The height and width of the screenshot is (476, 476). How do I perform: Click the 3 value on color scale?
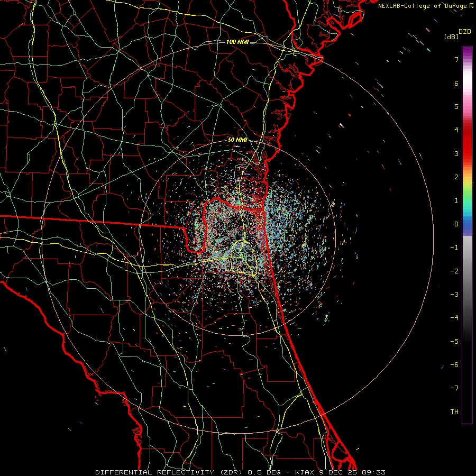click(x=456, y=153)
